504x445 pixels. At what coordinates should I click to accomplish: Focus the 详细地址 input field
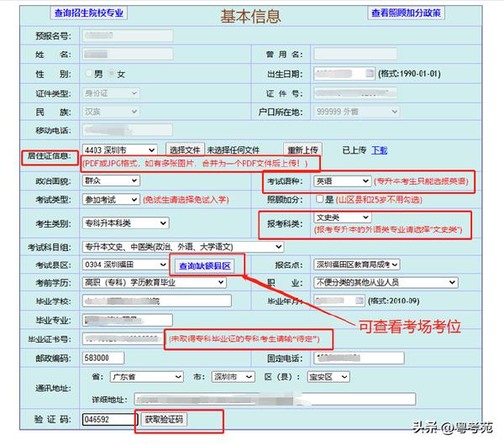(275, 399)
